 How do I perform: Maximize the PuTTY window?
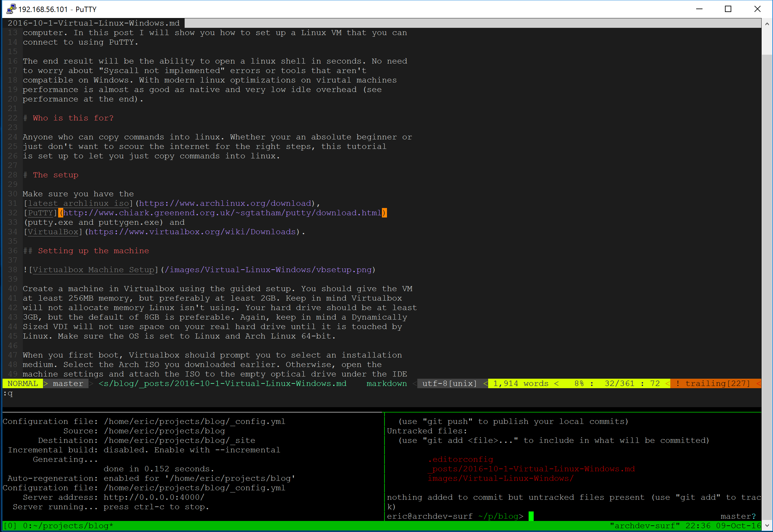728,9
